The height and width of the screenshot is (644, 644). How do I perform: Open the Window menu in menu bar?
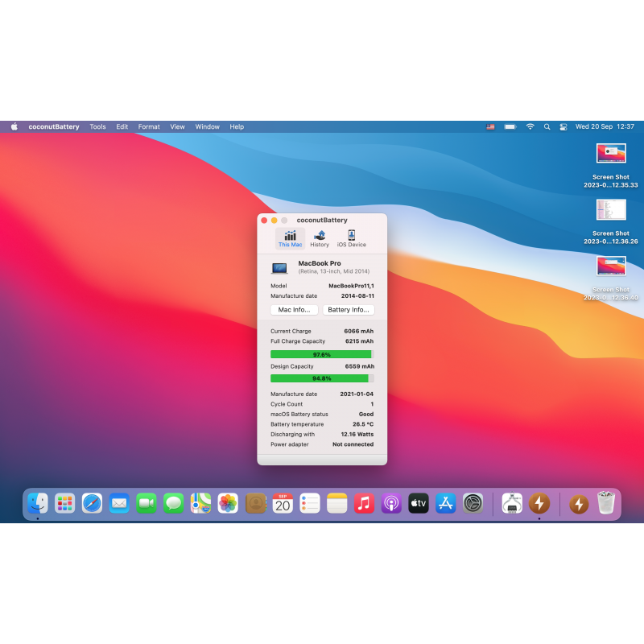[207, 127]
